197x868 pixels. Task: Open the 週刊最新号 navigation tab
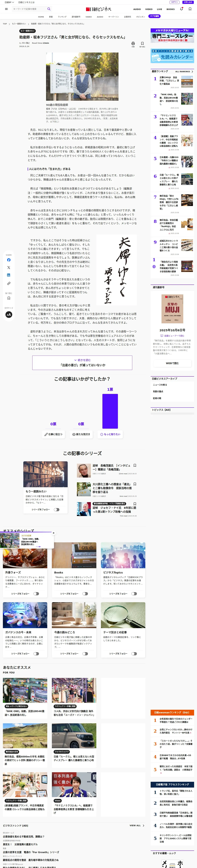[x=76, y=16]
